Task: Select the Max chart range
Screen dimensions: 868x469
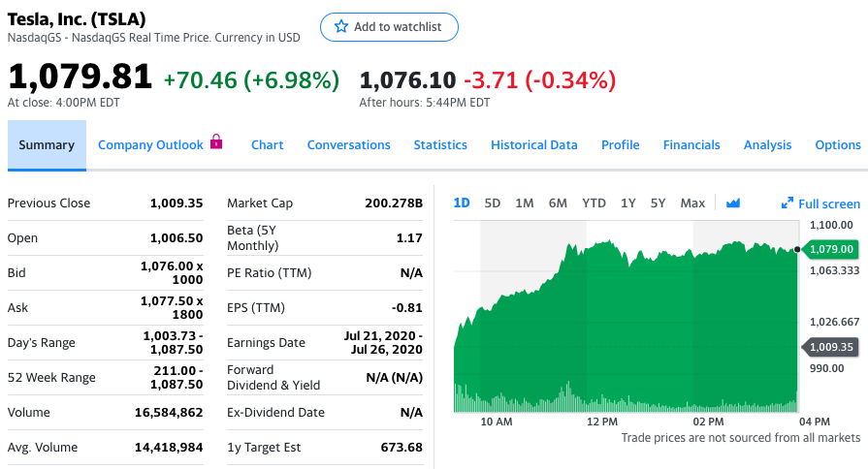Action: coord(692,203)
